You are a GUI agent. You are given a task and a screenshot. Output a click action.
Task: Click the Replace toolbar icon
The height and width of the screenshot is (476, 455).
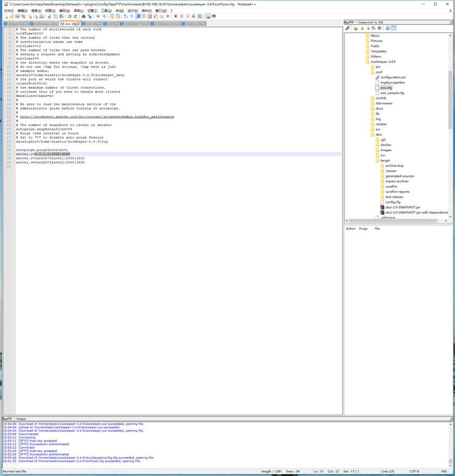(x=90, y=17)
